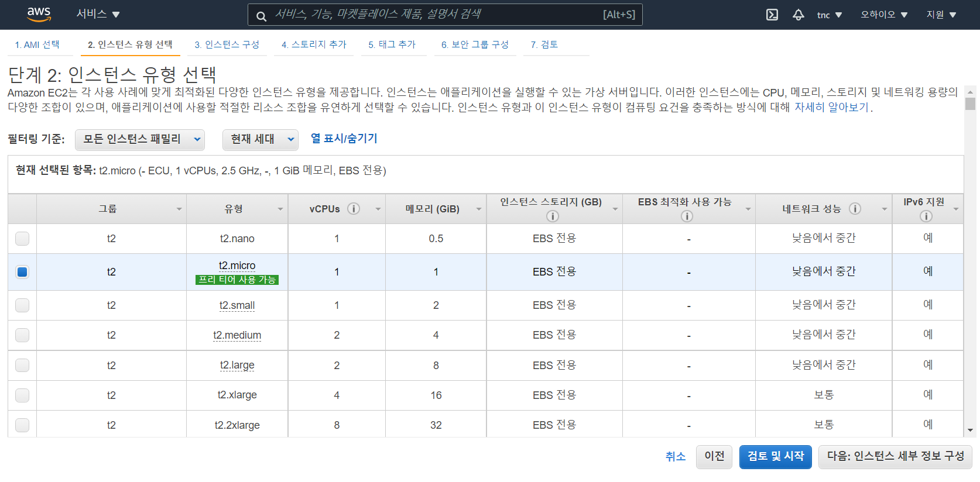Screen dimensions: 980x482
Task: Click the search magnifier icon
Action: tap(261, 16)
